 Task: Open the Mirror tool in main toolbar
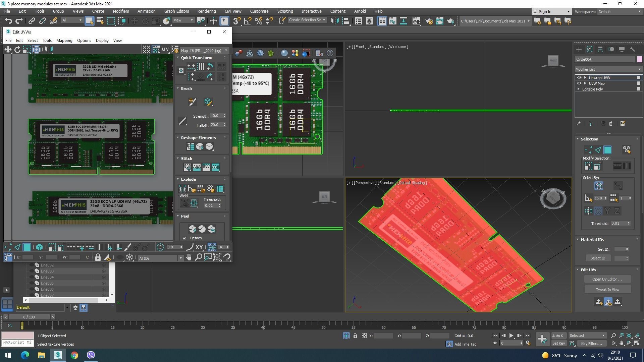click(335, 21)
